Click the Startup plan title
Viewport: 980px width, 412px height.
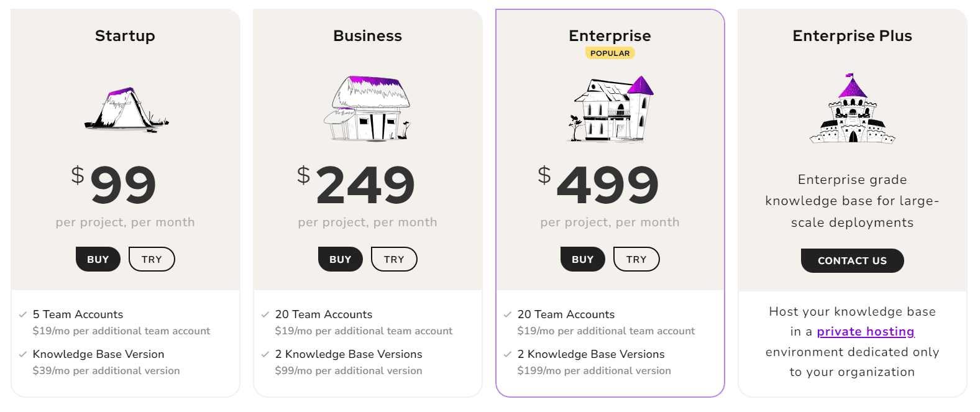[125, 36]
